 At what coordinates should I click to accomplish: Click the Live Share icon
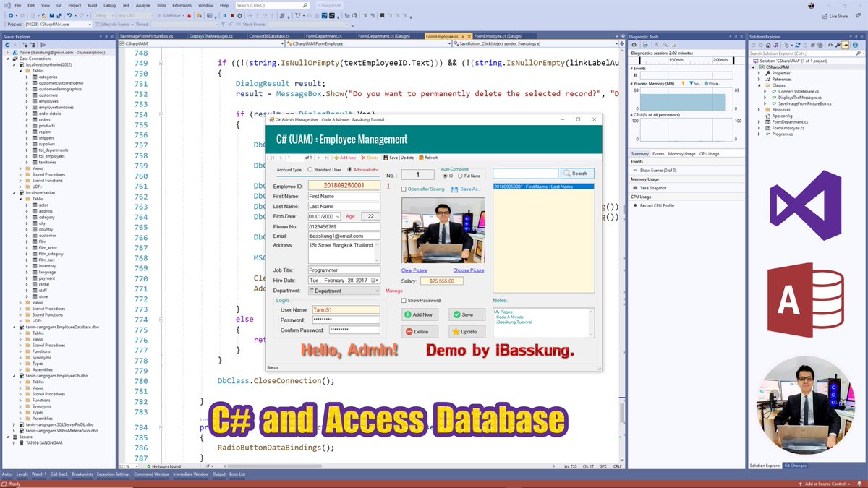825,15
